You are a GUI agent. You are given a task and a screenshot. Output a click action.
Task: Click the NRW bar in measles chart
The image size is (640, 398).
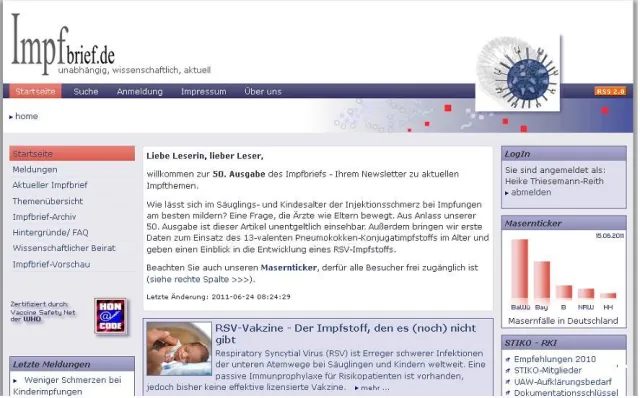586,293
